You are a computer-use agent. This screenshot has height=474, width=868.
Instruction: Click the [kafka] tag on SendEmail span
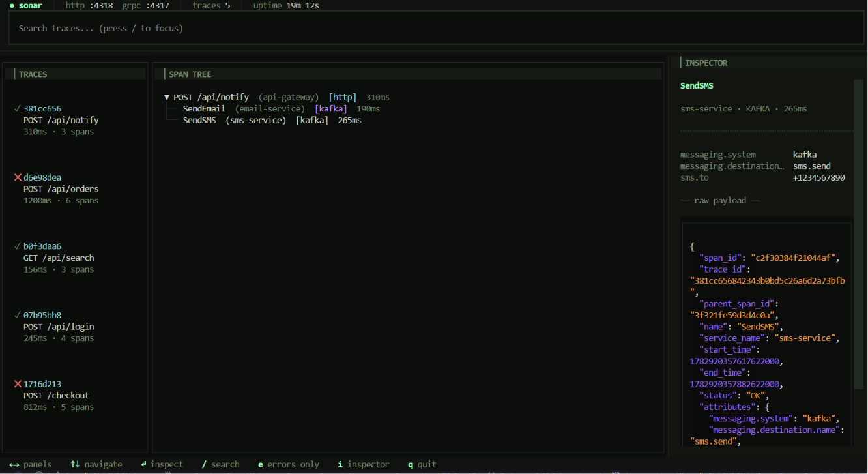click(x=331, y=109)
